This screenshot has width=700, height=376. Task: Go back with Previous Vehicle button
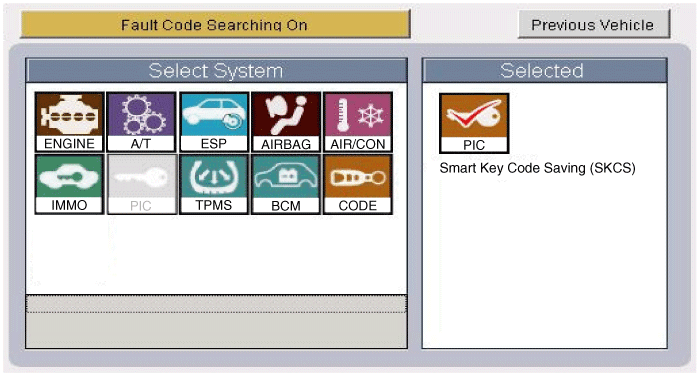(594, 24)
